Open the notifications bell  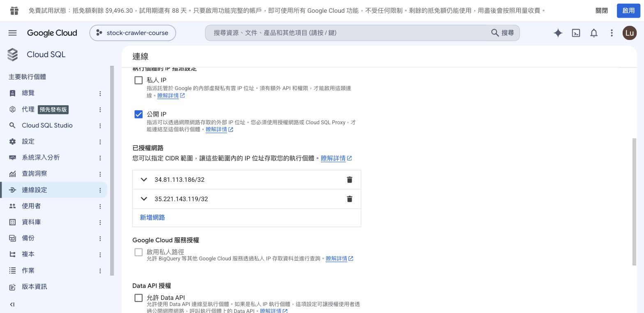594,33
